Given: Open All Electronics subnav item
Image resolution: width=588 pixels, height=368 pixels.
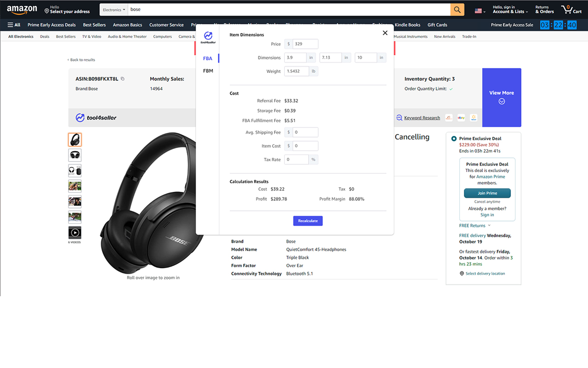Looking at the screenshot, I should [x=21, y=37].
